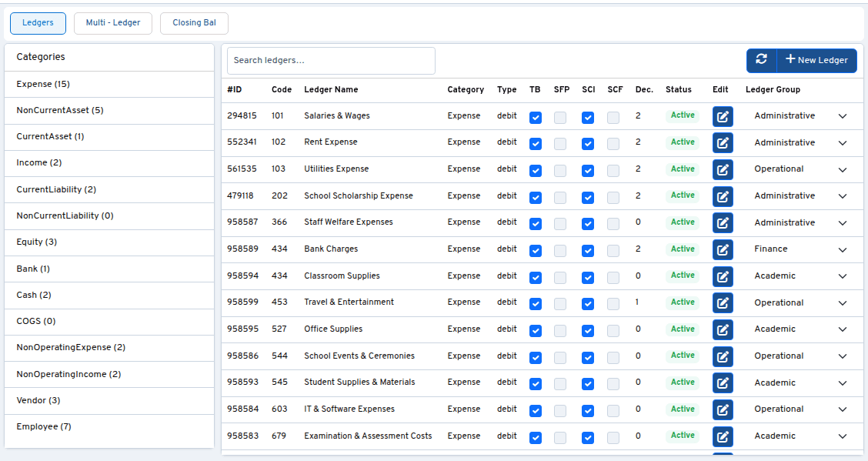Edit the Rent Expense ledger
The width and height of the screenshot is (868, 461).
[x=723, y=143]
